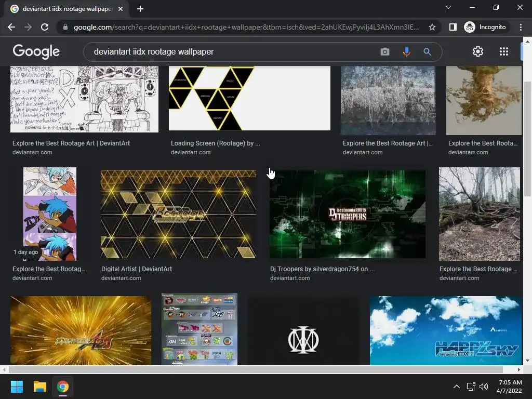Click 'Digital Artist | DeviantArt' title
The height and width of the screenshot is (399, 532).
click(137, 269)
